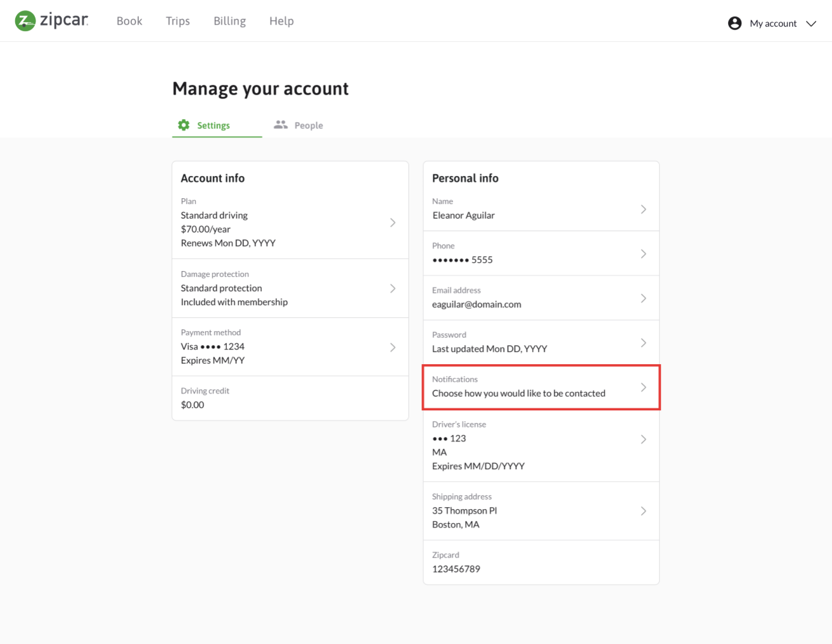Open Payment method chevron
The height and width of the screenshot is (644, 832).
point(393,347)
